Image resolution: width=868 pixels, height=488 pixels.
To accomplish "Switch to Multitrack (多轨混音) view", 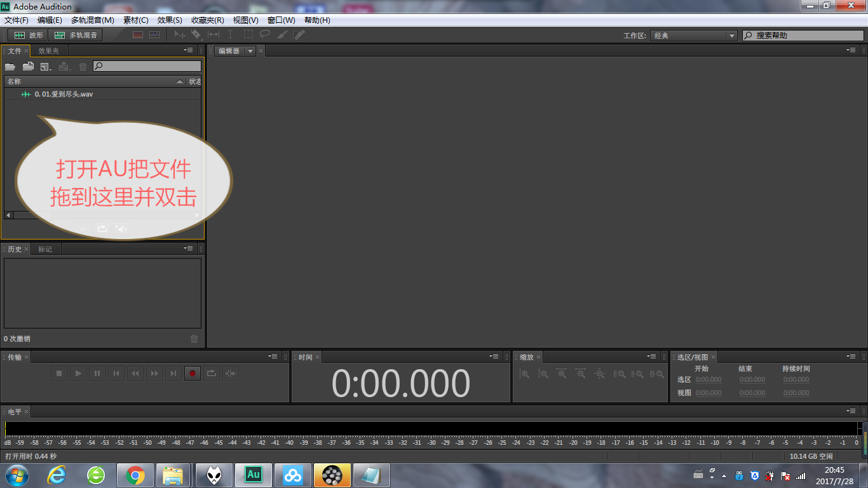I will (x=76, y=35).
